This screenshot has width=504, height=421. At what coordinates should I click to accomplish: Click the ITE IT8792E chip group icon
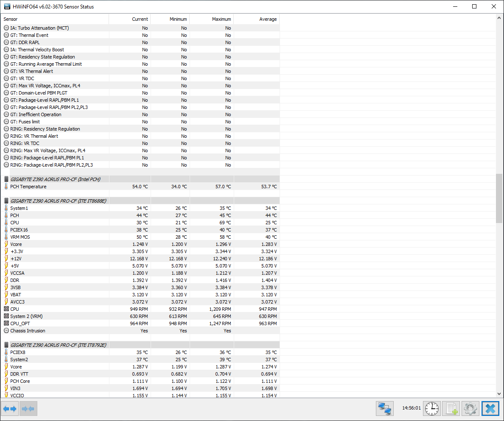pyautogui.click(x=6, y=345)
